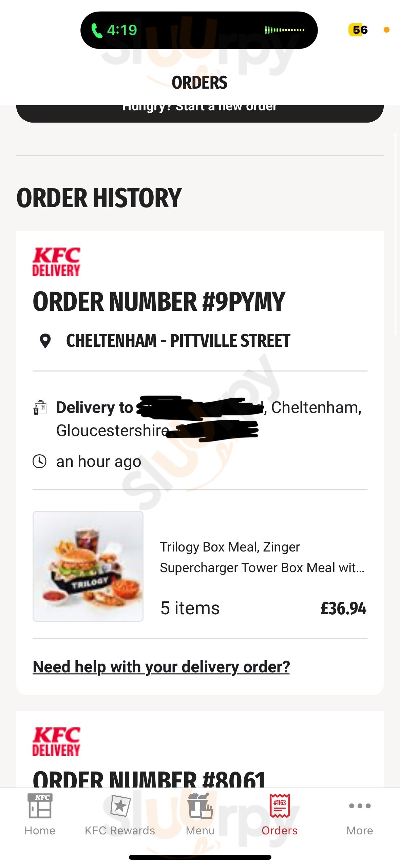This screenshot has height=868, width=400.
Task: Tap the battery level indicator showing 56
Action: point(360,30)
